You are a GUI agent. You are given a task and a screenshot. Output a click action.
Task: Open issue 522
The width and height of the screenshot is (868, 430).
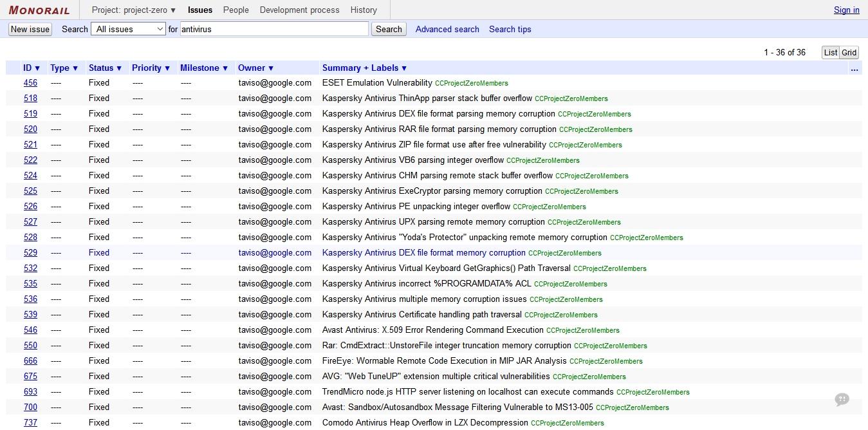pyautogui.click(x=30, y=160)
